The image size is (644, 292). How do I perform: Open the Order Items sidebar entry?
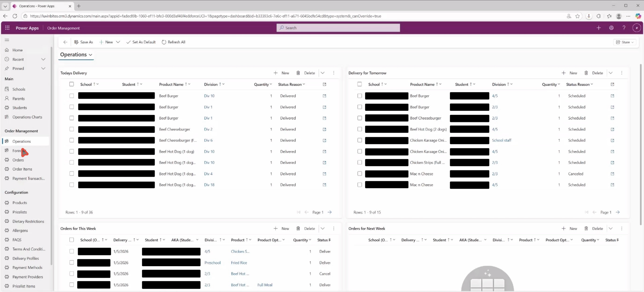point(22,169)
